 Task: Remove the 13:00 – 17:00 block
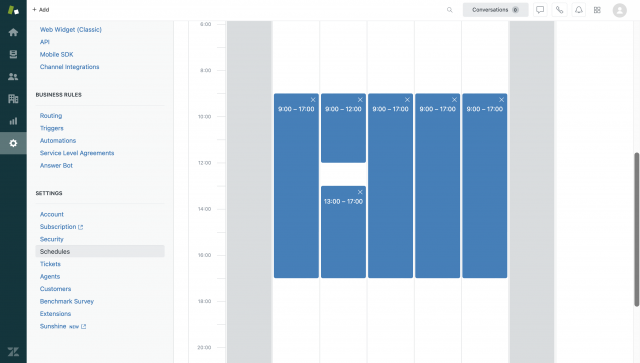(360, 192)
